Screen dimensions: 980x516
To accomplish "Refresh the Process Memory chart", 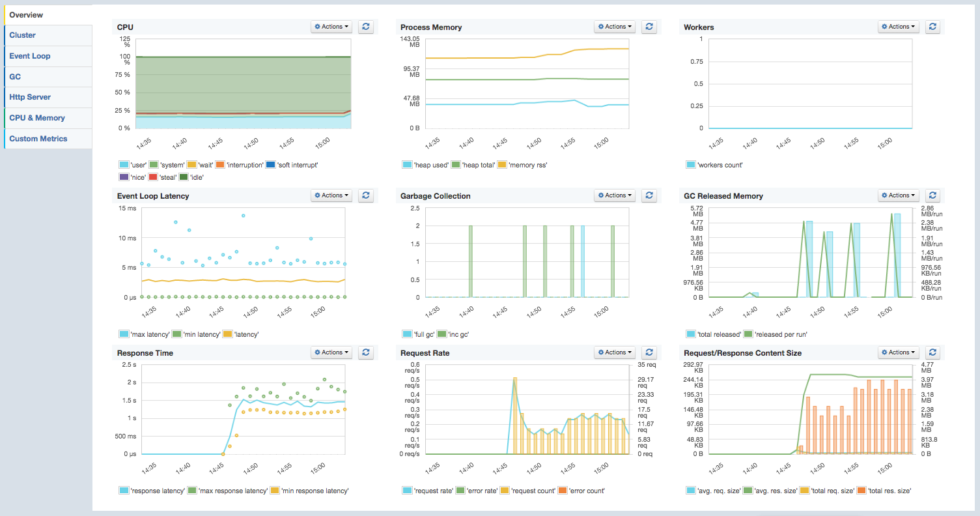I will pyautogui.click(x=649, y=27).
